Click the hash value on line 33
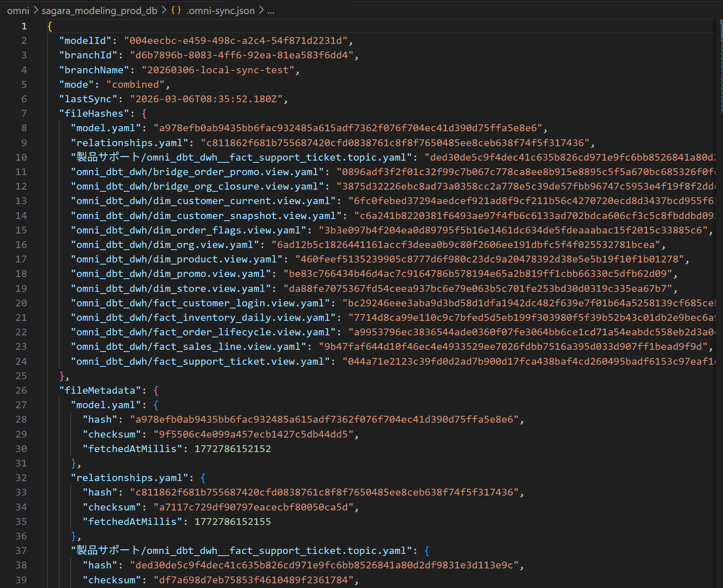The height and width of the screenshot is (588, 723). tap(325, 493)
